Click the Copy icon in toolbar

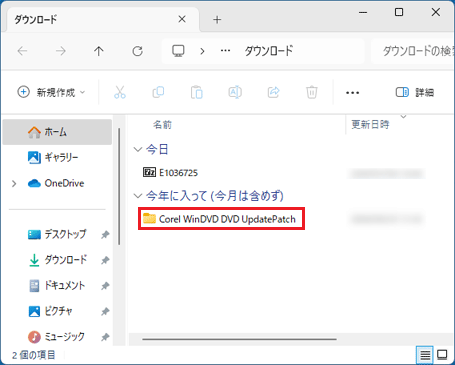(x=158, y=92)
